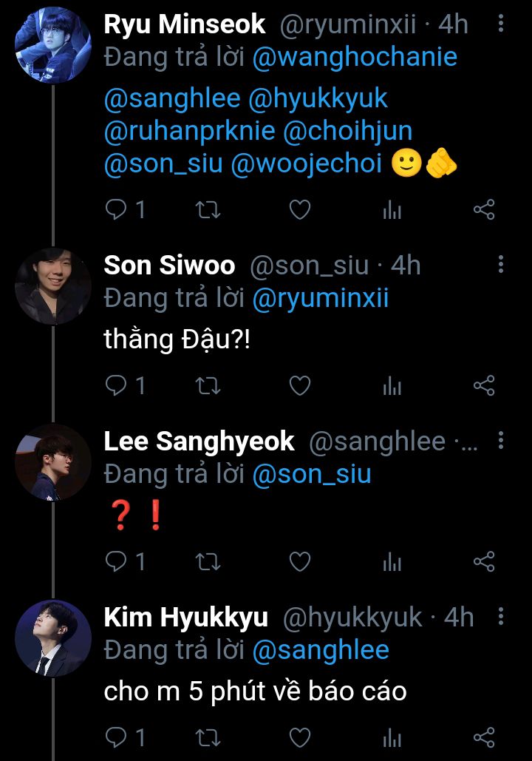Like Son Siwoo's tweet
Screen dimensions: 532x761
click(x=299, y=386)
